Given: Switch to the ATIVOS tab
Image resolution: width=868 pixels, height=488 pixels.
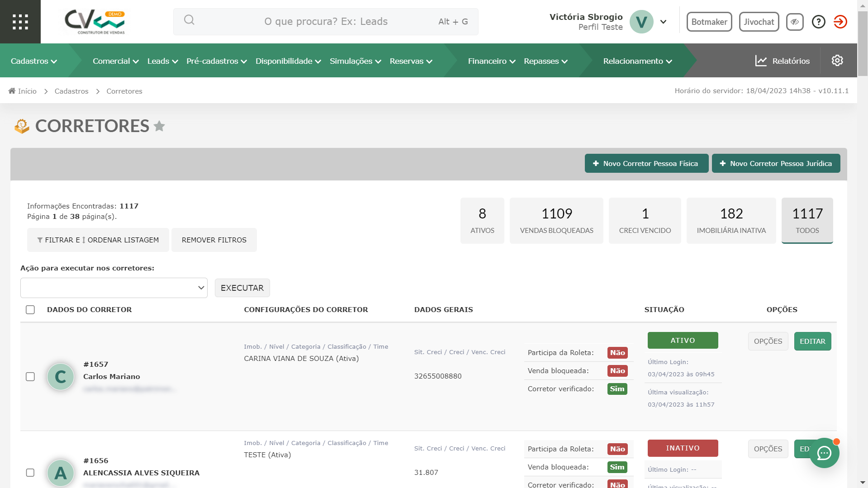Looking at the screenshot, I should pyautogui.click(x=482, y=221).
